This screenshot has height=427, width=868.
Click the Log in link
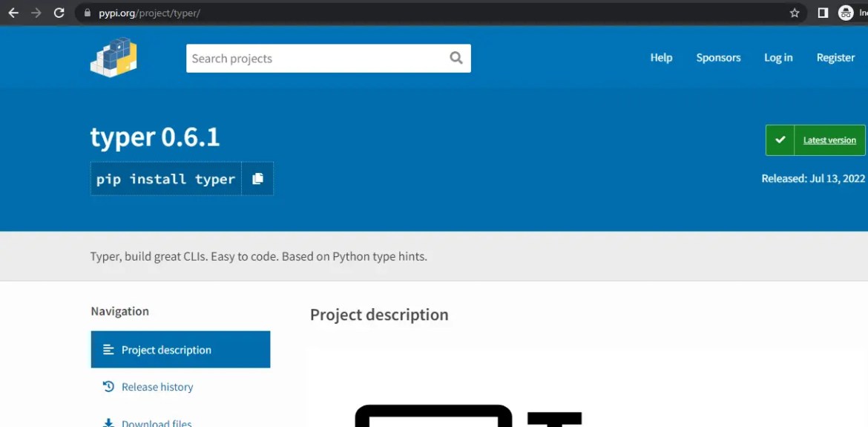pyautogui.click(x=778, y=58)
